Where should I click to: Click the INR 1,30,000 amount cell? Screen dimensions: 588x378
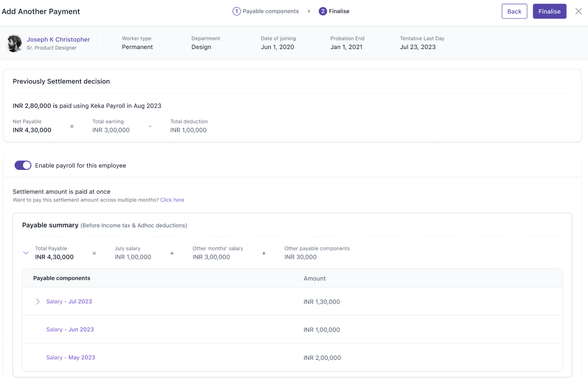(x=322, y=302)
